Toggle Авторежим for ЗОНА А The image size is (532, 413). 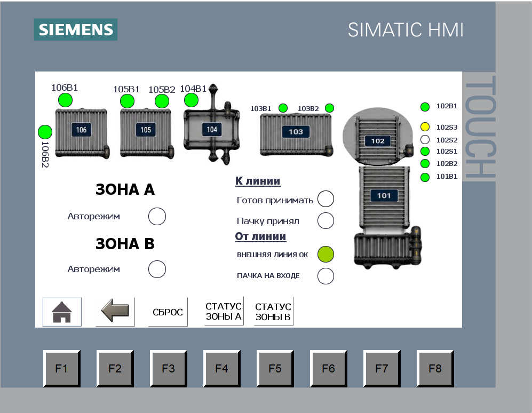[157, 216]
